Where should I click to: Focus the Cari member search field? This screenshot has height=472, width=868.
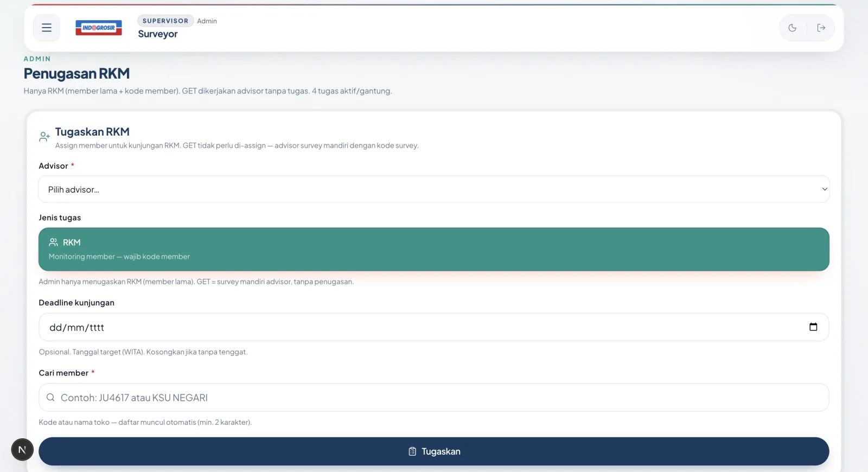pos(434,398)
